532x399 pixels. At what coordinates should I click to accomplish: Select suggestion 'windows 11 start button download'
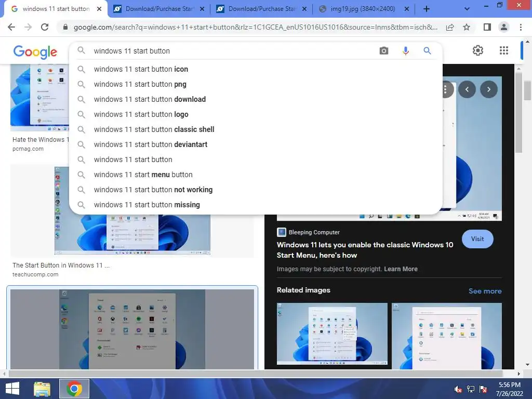pos(256,99)
